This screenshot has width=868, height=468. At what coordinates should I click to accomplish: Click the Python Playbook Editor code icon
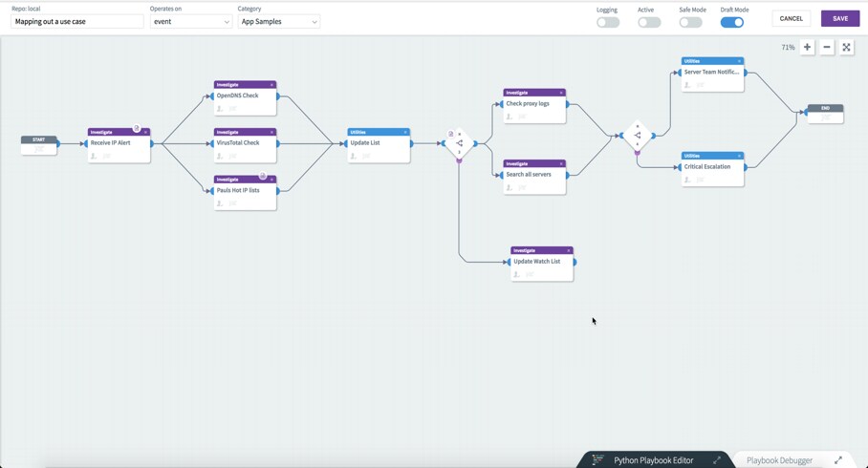click(x=597, y=459)
